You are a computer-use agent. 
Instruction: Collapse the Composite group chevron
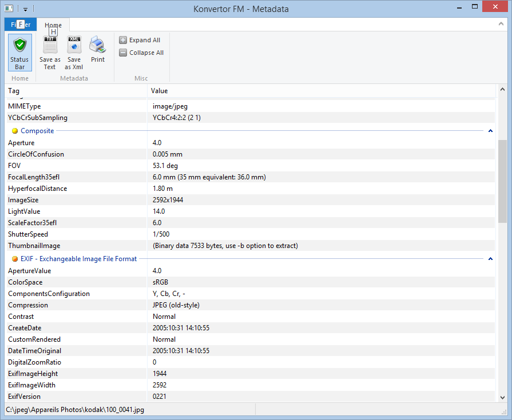(x=490, y=131)
